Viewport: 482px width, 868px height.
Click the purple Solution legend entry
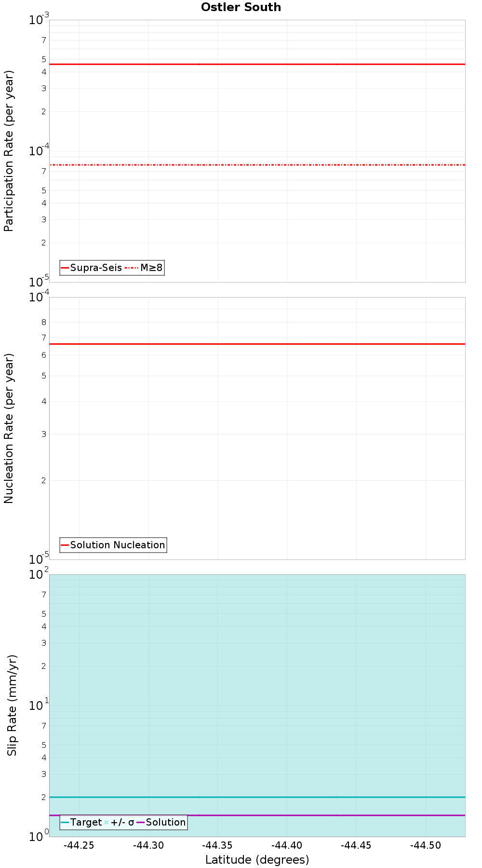[161, 822]
